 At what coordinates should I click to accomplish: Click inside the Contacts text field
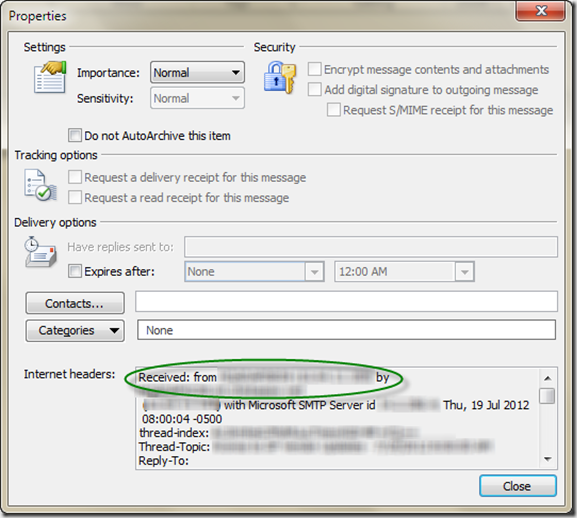coord(346,302)
